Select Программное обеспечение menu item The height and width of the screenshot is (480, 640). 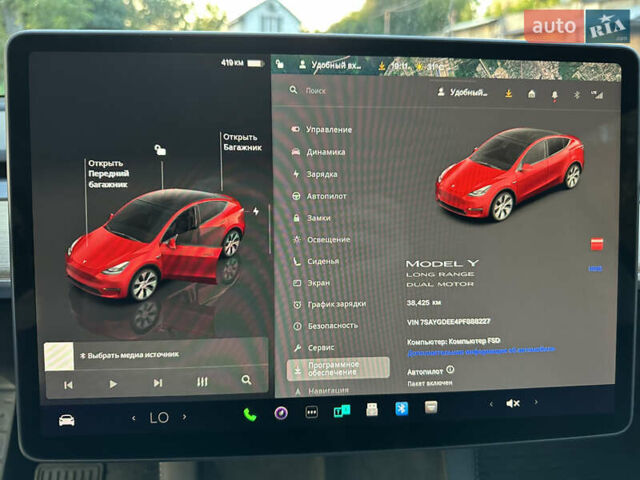pyautogui.click(x=338, y=369)
